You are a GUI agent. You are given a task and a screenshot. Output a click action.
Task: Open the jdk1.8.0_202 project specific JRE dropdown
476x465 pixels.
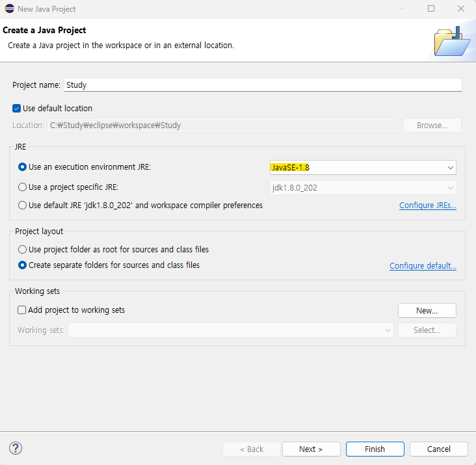coord(363,187)
